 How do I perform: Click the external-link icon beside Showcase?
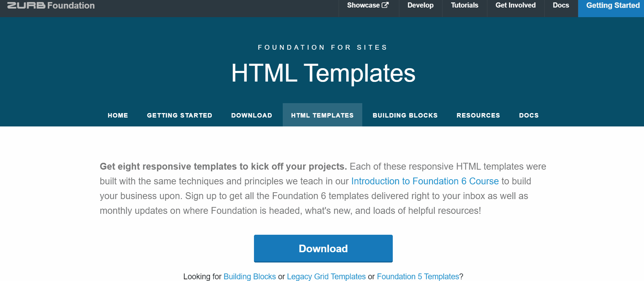click(x=385, y=5)
